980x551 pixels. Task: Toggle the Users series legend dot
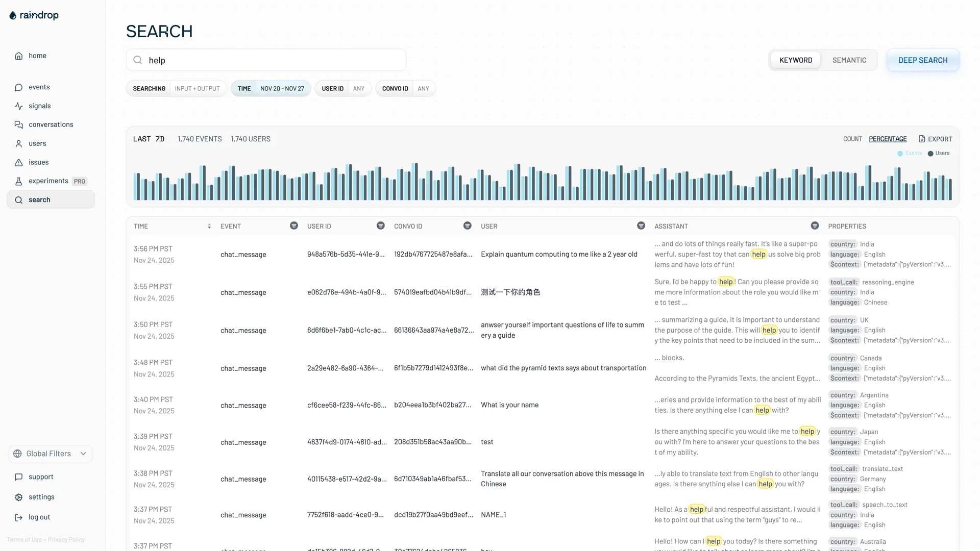click(930, 154)
